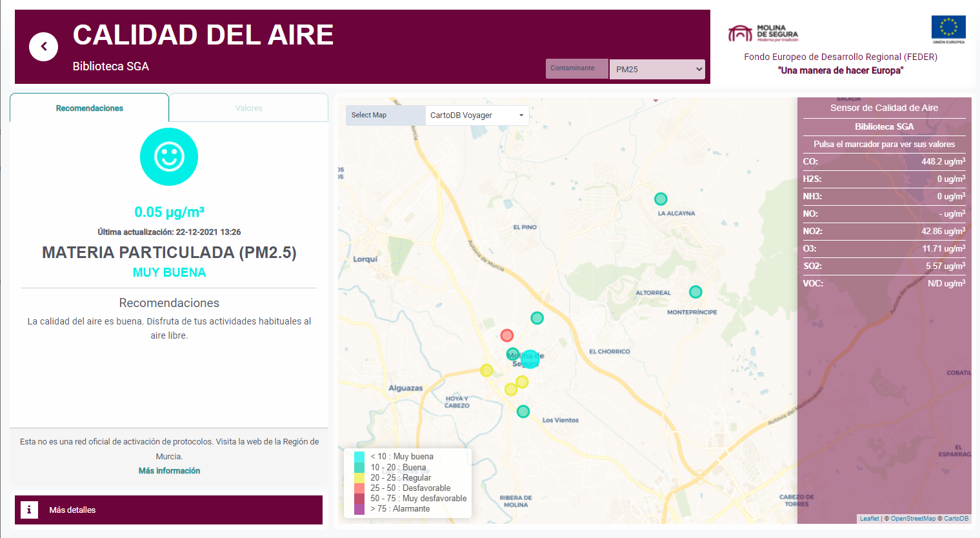Click the CO value 448.2 ug/m³
Viewport: 980px width, 538px height.
[943, 161]
